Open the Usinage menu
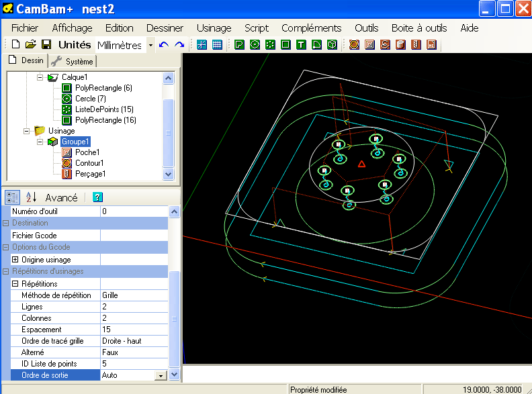The image size is (532, 394). (214, 28)
